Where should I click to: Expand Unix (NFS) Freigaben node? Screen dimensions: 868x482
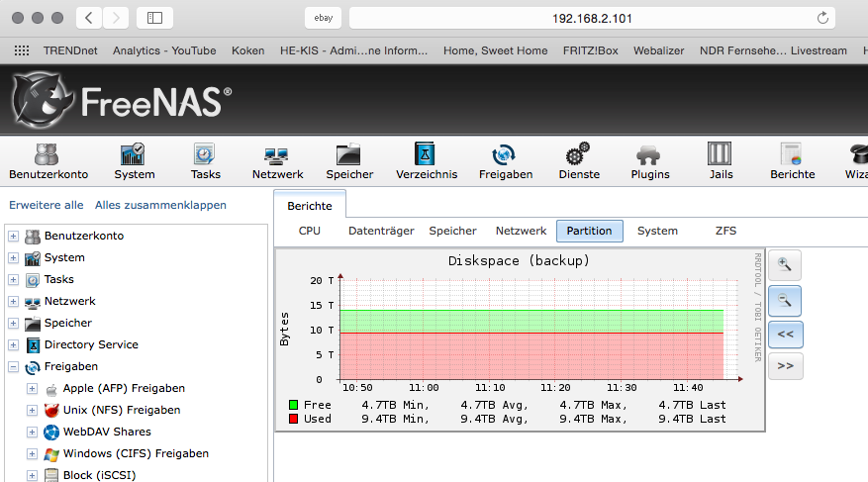coord(32,411)
